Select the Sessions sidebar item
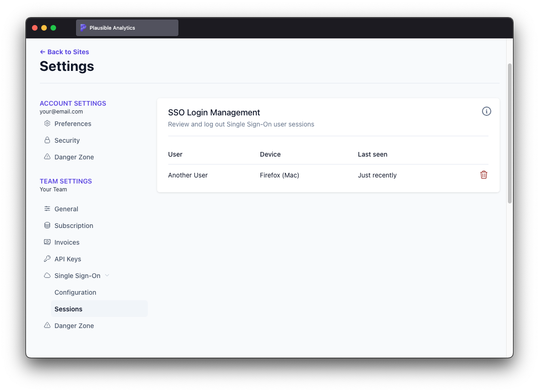 click(x=69, y=309)
